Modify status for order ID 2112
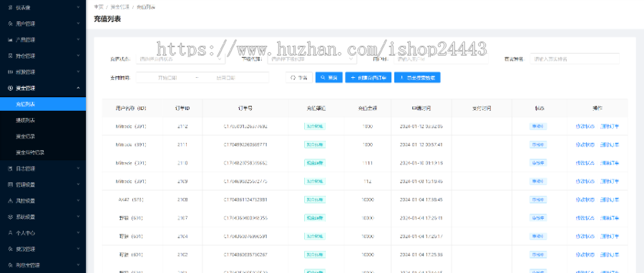 (585, 126)
